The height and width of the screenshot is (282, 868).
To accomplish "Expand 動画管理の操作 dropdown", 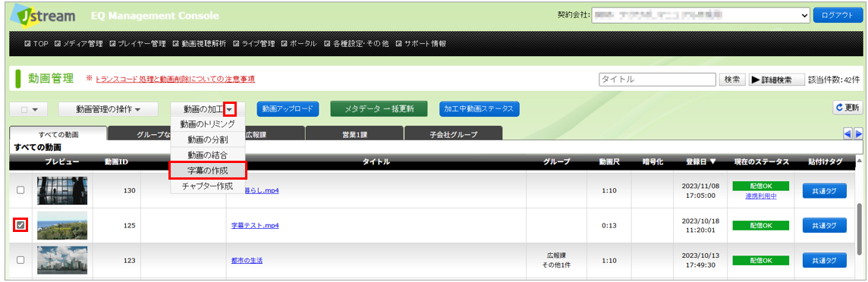I will pos(108,109).
